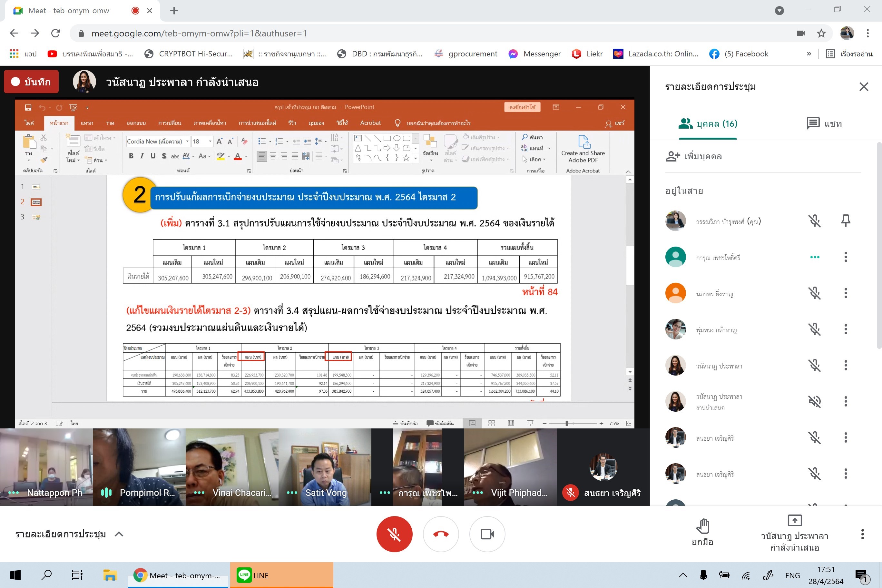Open the Facebook bookmark link
Screen dimensions: 882x588
(x=739, y=54)
